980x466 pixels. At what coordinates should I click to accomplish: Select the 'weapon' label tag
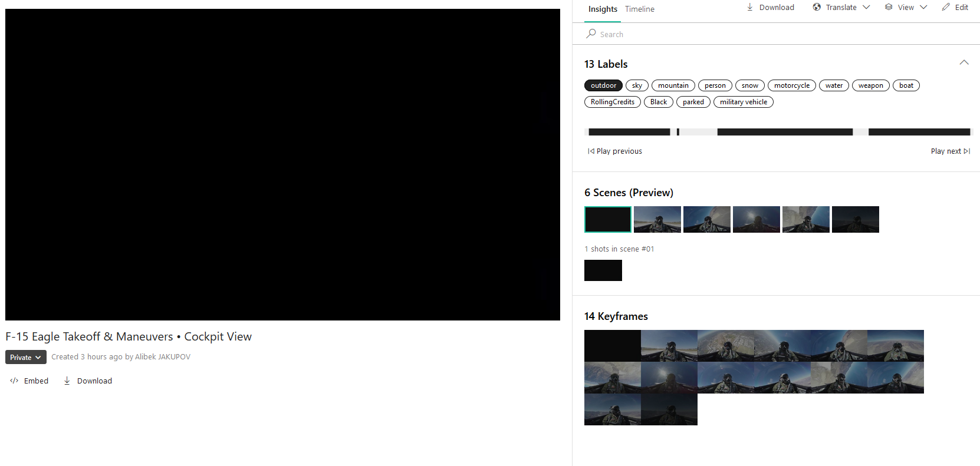870,85
